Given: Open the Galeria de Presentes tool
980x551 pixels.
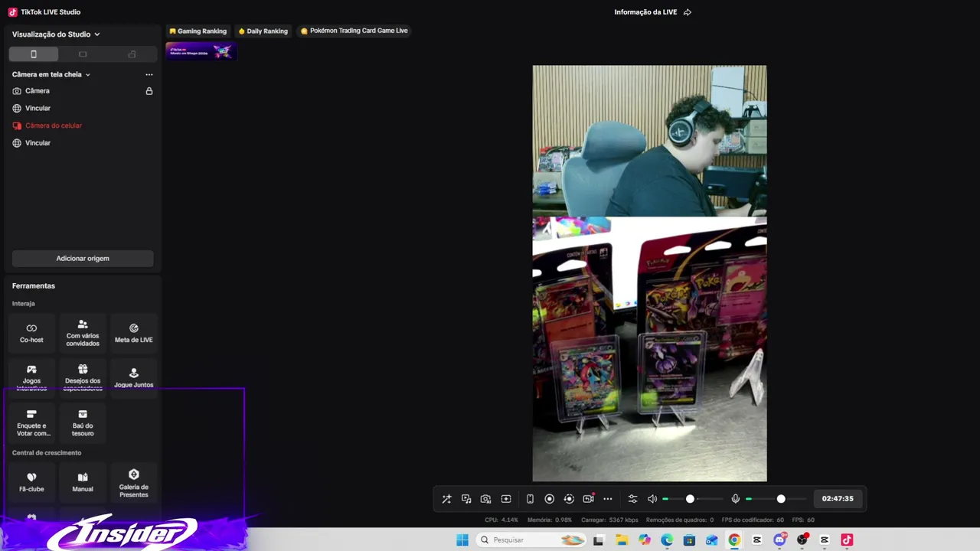Looking at the screenshot, I should pyautogui.click(x=134, y=482).
